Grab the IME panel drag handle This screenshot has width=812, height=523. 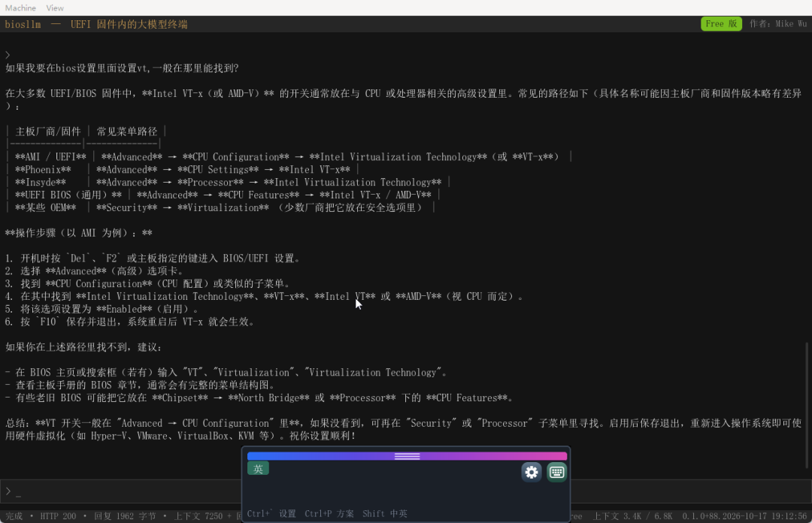coord(407,456)
